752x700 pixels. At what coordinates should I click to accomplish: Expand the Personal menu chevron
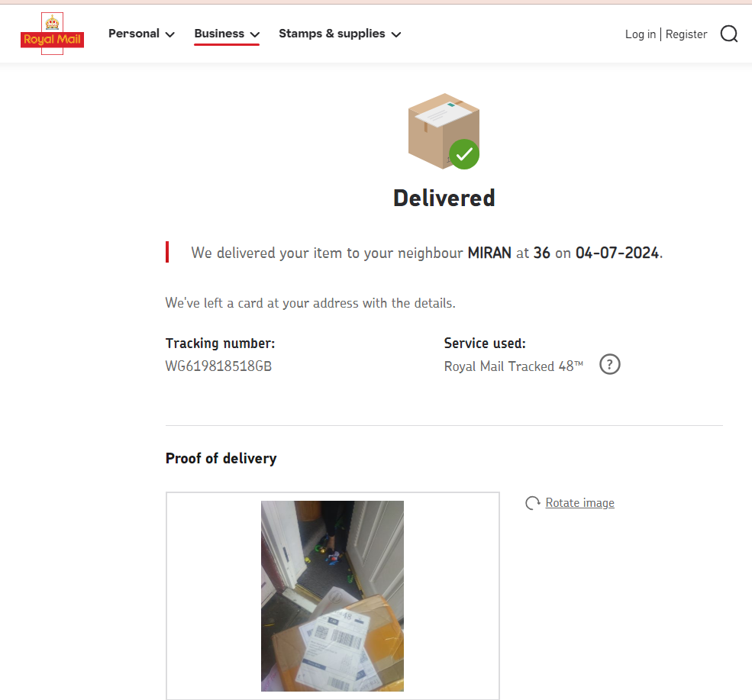tap(169, 34)
